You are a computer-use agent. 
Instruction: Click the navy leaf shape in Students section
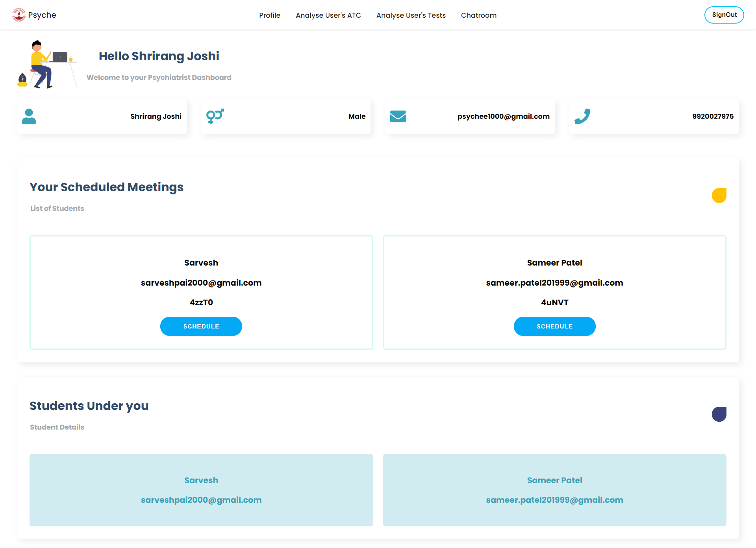tap(719, 414)
